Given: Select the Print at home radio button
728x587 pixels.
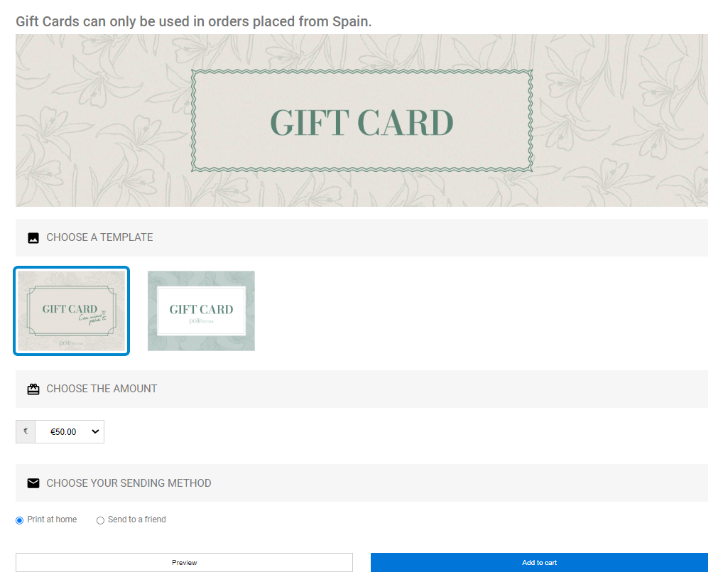Looking at the screenshot, I should (19, 520).
